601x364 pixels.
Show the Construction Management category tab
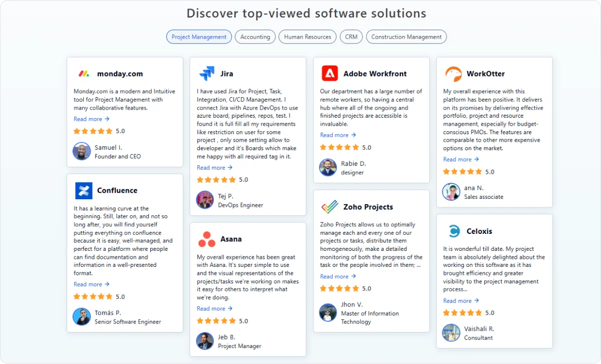point(406,37)
